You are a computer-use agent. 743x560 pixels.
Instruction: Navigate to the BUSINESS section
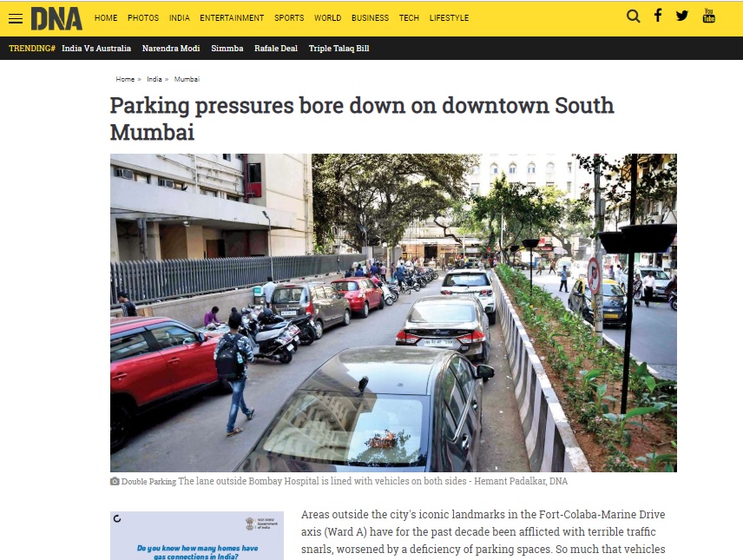pos(370,18)
